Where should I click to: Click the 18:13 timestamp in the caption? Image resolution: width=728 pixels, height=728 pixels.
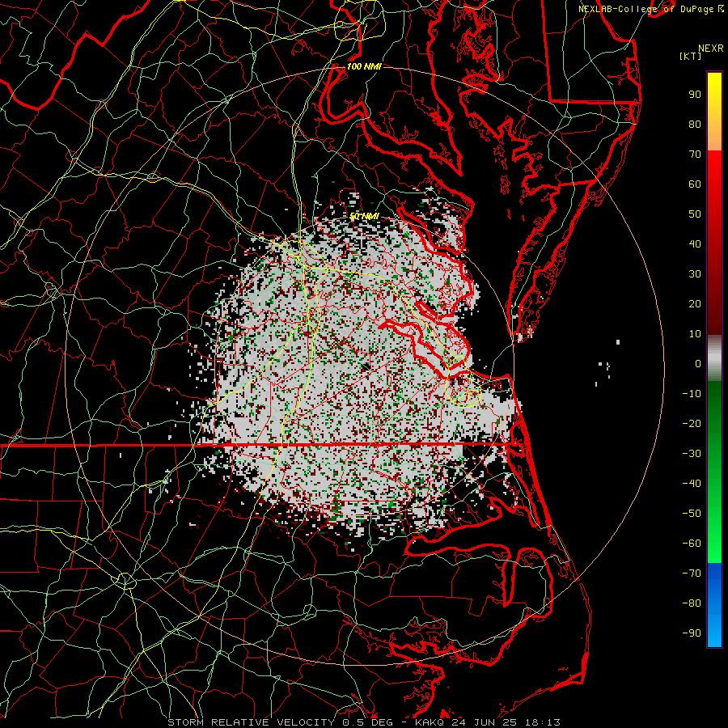(x=543, y=722)
